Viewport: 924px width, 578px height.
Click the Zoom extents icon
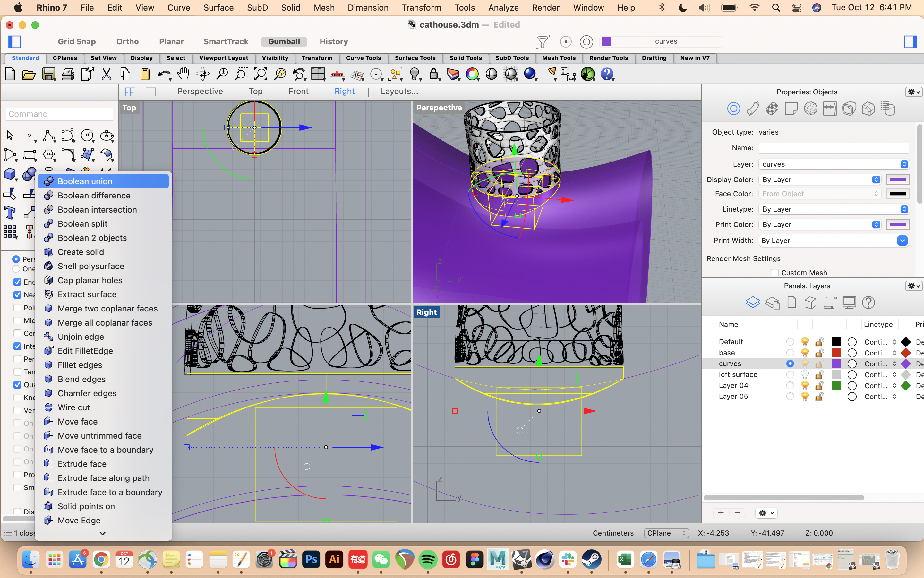[261, 74]
